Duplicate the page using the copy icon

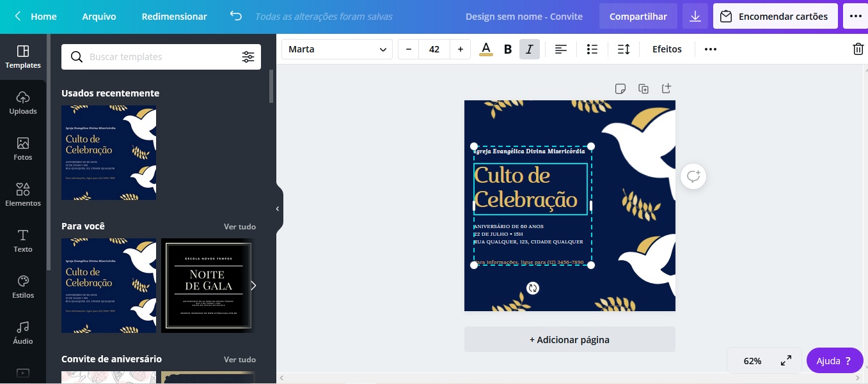click(x=643, y=89)
